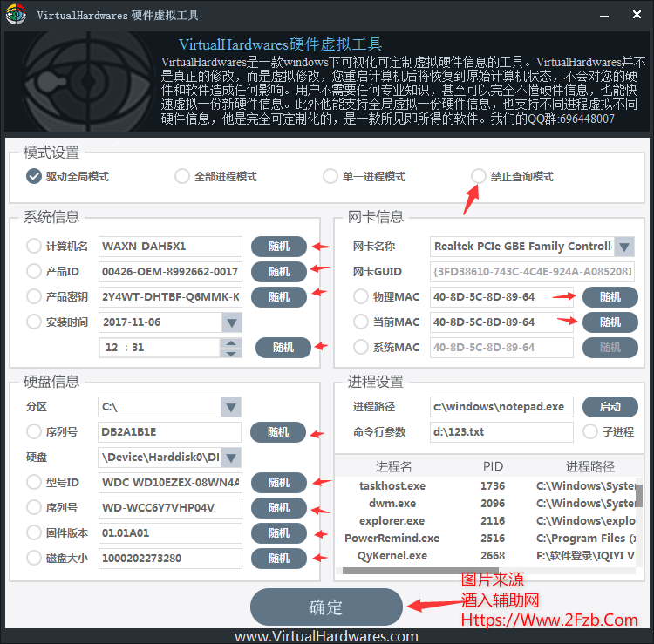Randomize the install time 12:31
Viewport: 654px width, 644px height.
283,348
